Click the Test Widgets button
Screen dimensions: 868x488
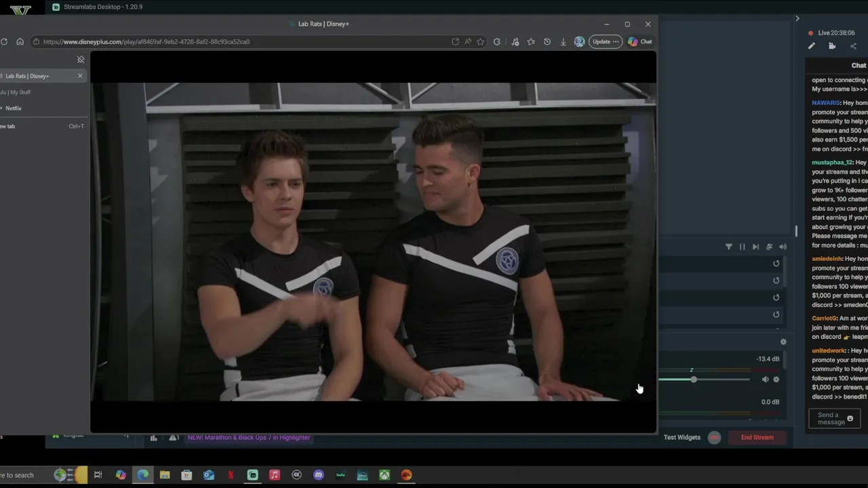[682, 437]
